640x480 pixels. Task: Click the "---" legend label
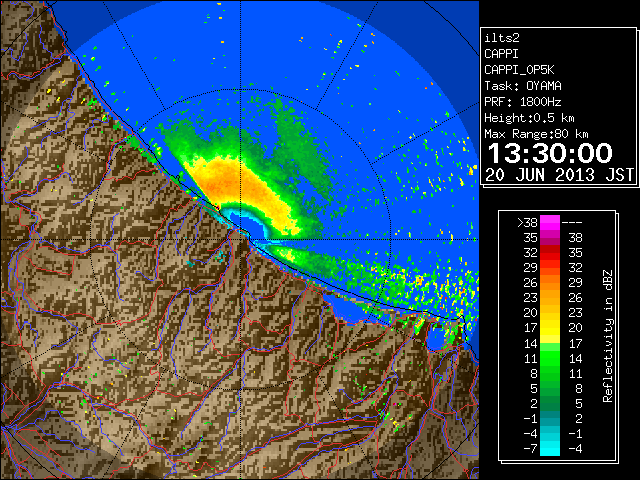pos(572,222)
